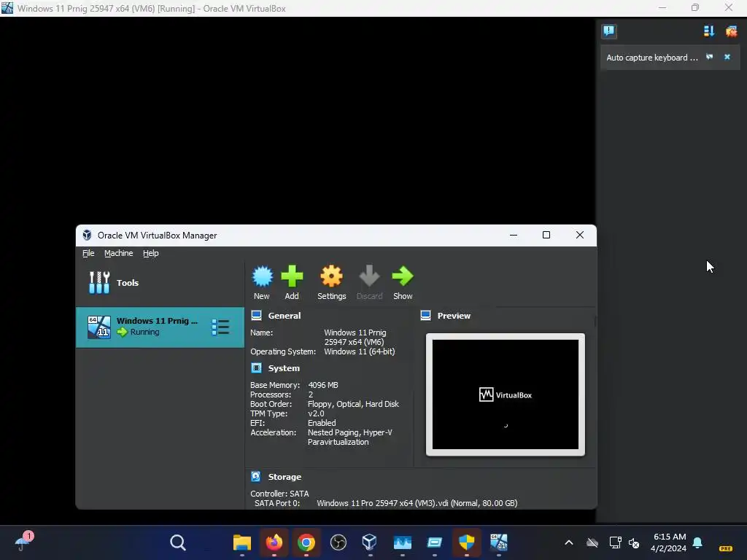The height and width of the screenshot is (560, 747).
Task: Click the Acceleration value Nested Paging, Hyper-V
Action: [349, 432]
